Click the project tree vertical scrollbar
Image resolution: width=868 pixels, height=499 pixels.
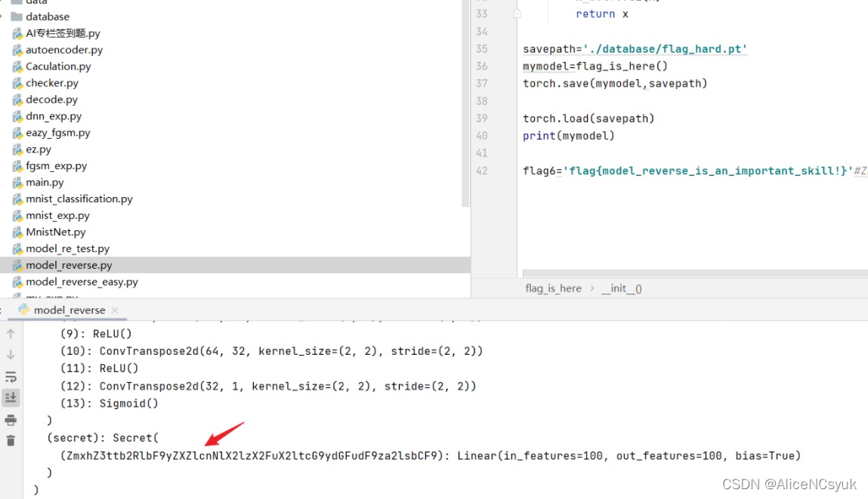pyautogui.click(x=465, y=103)
